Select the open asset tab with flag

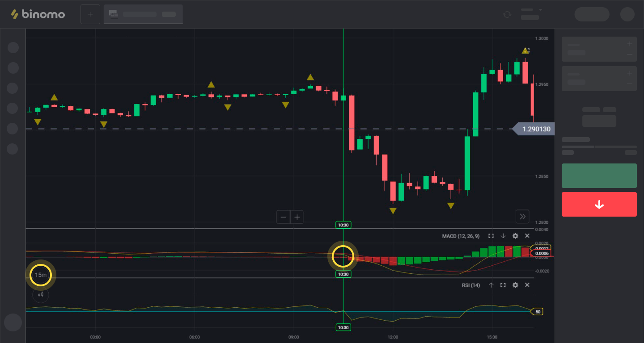coord(143,14)
